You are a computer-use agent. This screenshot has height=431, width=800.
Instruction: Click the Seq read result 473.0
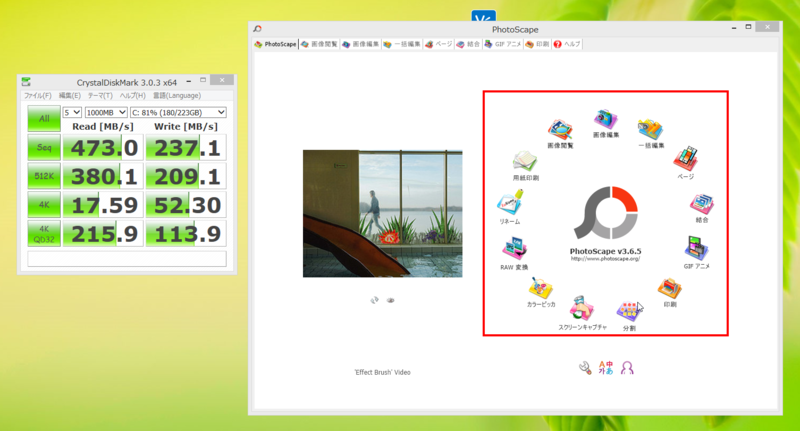(103, 147)
